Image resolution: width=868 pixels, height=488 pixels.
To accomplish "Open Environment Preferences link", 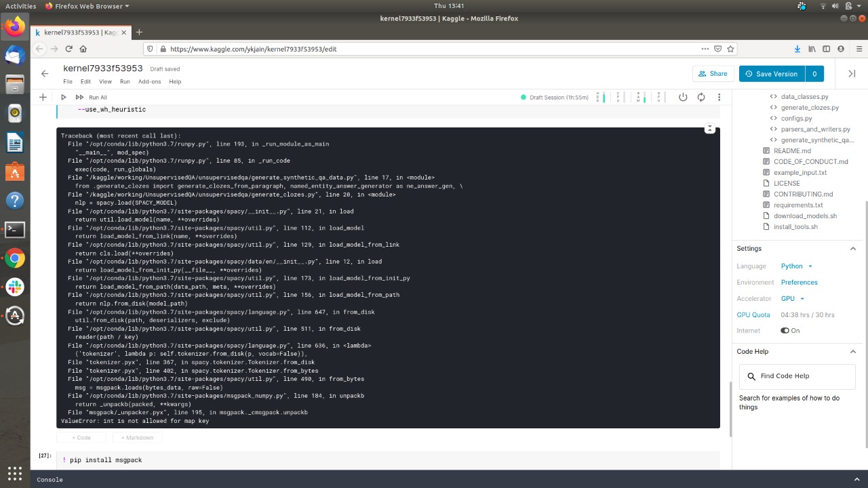I will (800, 282).
